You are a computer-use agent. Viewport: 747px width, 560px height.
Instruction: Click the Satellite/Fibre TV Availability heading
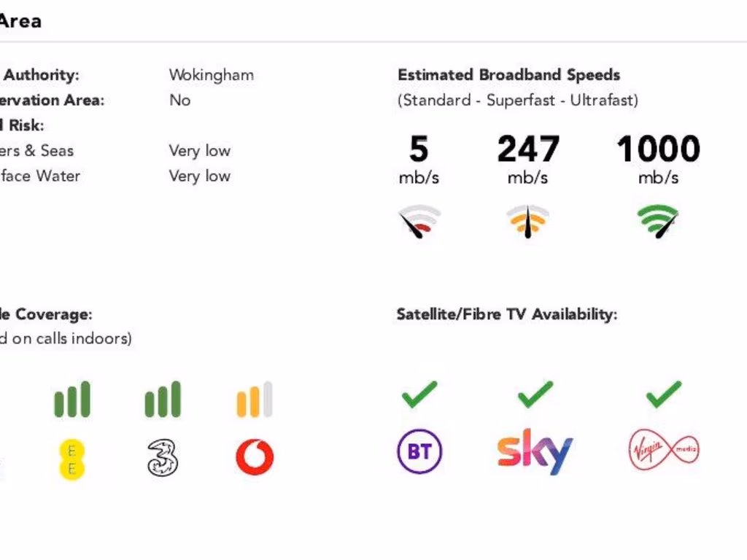pos(506,314)
